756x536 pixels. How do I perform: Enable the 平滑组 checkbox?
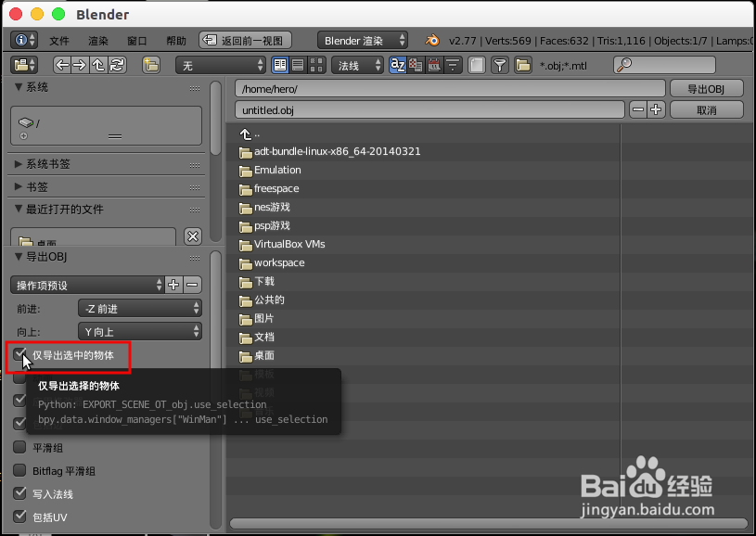19,447
